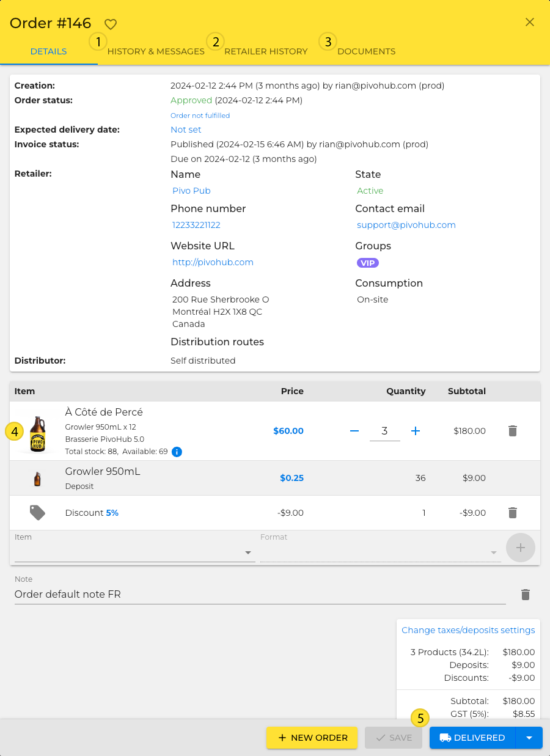550x756 pixels.
Task: Click the Approved order status
Action: pyautogui.click(x=191, y=100)
